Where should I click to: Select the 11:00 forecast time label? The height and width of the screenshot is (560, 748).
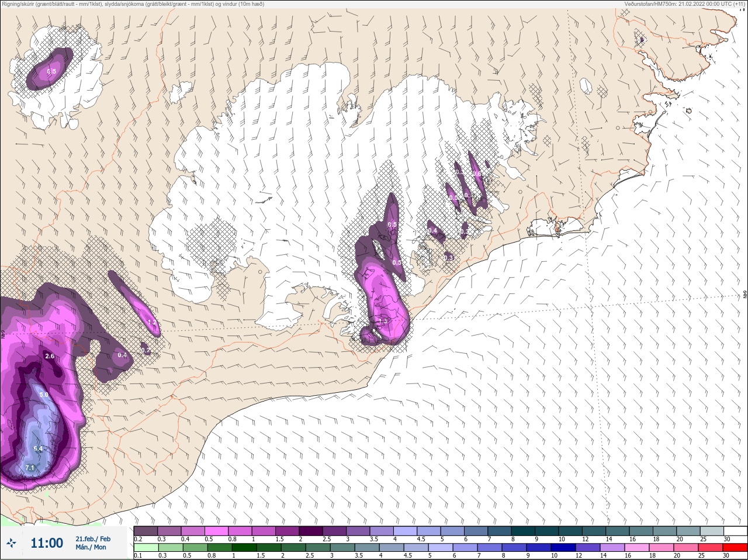pyautogui.click(x=47, y=543)
